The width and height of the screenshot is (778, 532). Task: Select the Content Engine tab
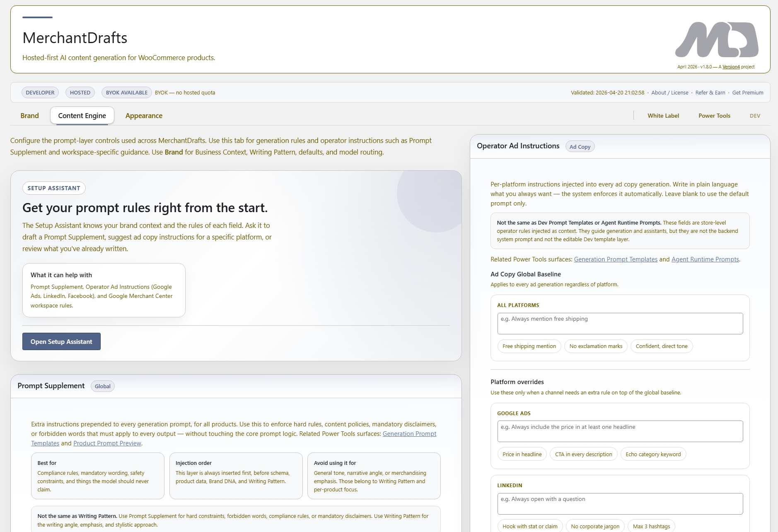click(82, 116)
